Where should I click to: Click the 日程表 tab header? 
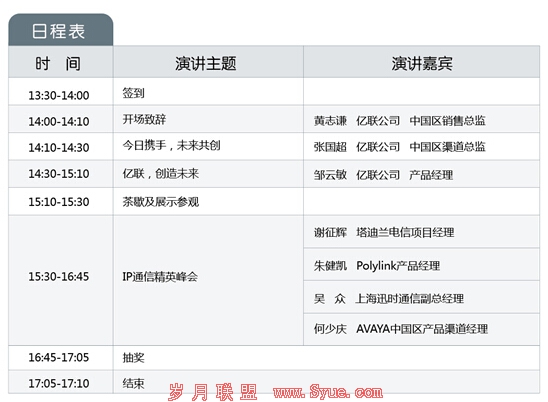click(x=60, y=30)
